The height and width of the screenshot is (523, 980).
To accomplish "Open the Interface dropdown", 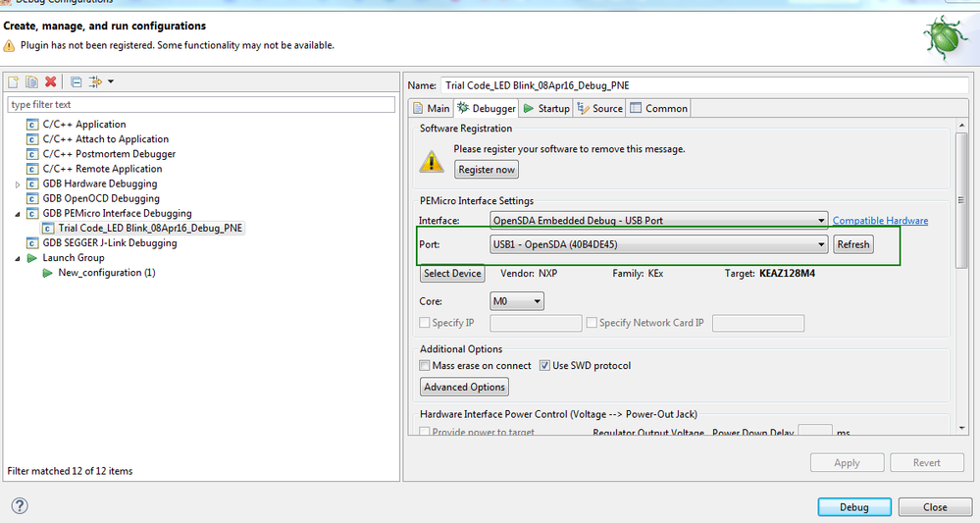I will click(659, 221).
